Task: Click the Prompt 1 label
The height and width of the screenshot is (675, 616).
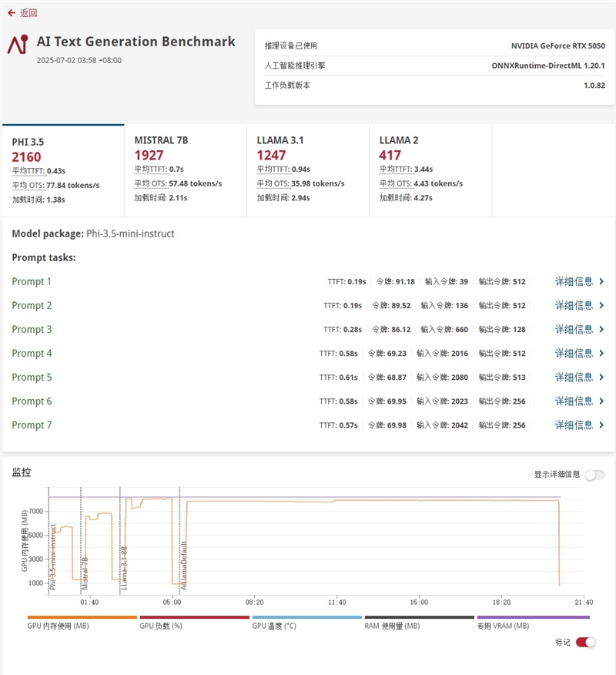Action: [x=32, y=281]
